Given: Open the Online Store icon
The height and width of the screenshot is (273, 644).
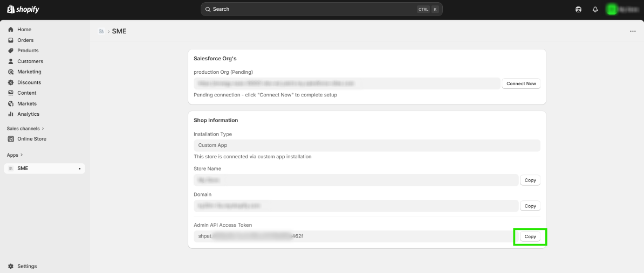Looking at the screenshot, I should pyautogui.click(x=11, y=139).
